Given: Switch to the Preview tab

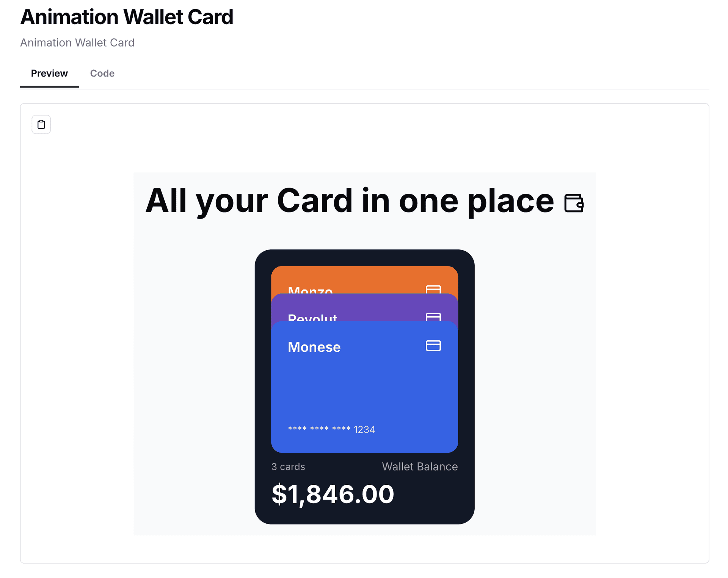Looking at the screenshot, I should pos(49,74).
